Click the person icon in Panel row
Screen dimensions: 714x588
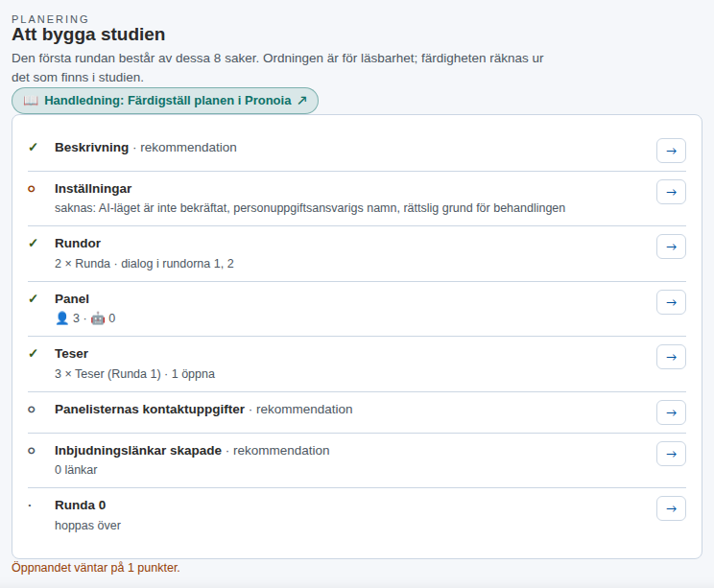(x=62, y=318)
